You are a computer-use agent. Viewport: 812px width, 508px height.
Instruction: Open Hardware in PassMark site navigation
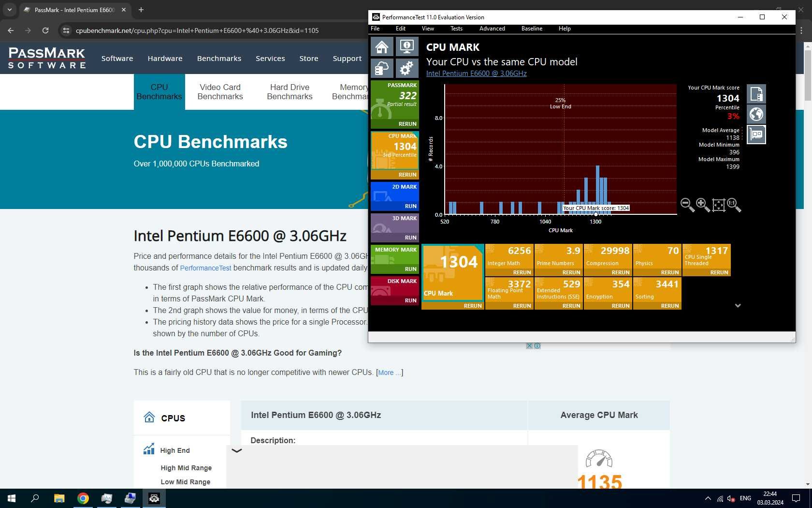pyautogui.click(x=165, y=59)
